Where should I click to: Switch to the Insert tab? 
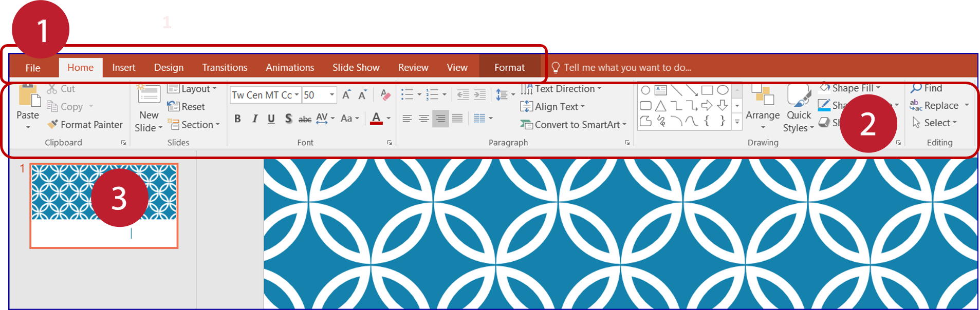click(x=123, y=68)
